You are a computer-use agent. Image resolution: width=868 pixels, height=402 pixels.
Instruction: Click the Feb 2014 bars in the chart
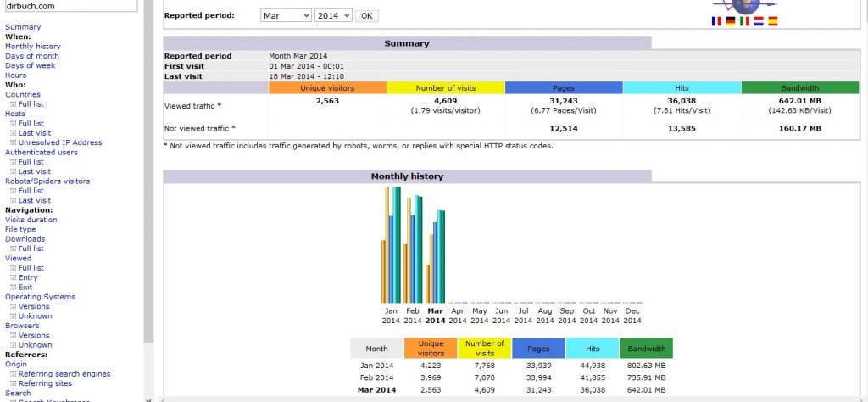[413, 249]
